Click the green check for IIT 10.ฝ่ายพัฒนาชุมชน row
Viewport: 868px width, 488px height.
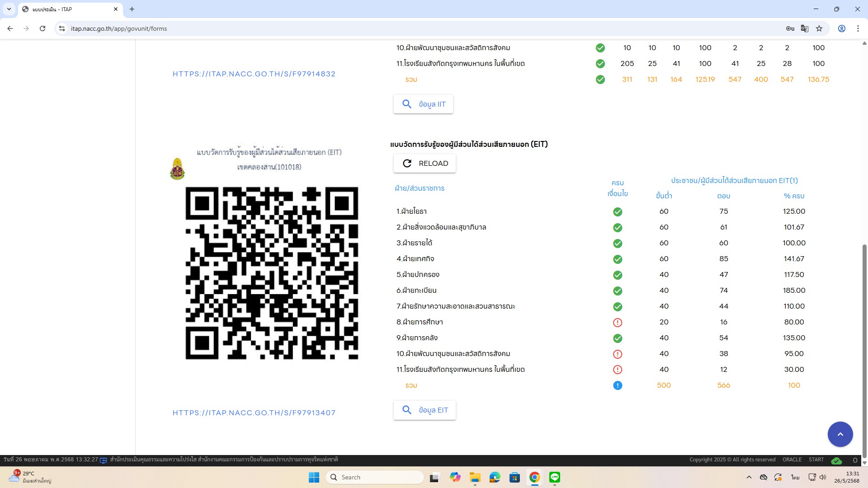[x=600, y=48]
